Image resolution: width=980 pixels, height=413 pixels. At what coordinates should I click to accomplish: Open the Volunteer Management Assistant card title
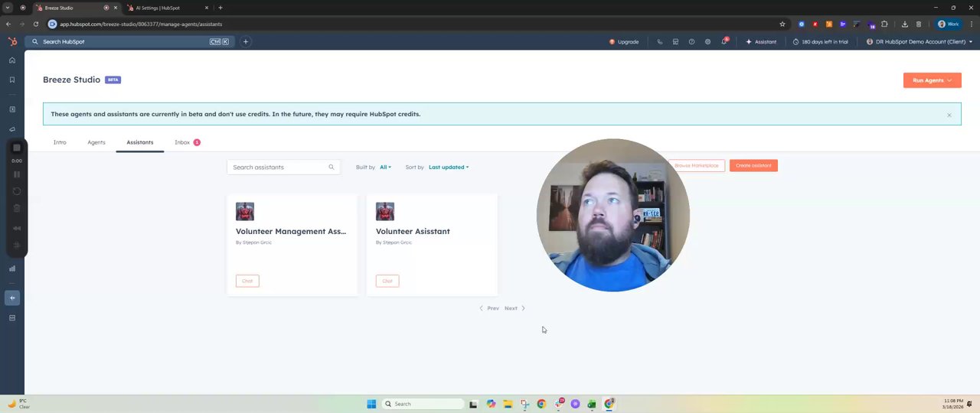291,231
